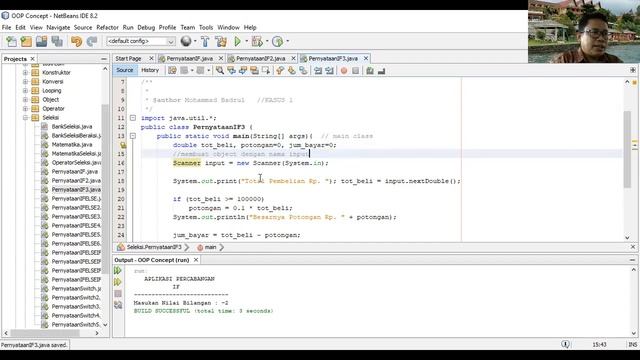Image resolution: width=640 pixels, height=360 pixels.
Task: Click the Previous Bookmark editor icon
Action: point(280,71)
